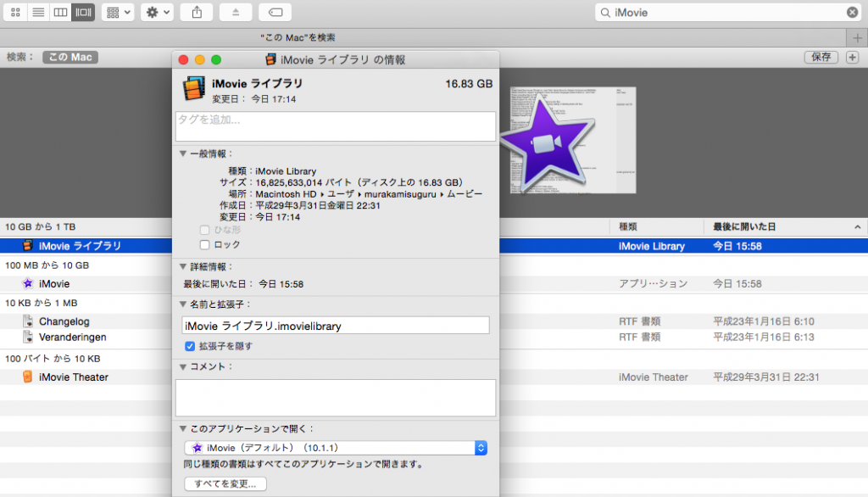
Task: Collapse the 名前と拡張子 section
Action: pos(183,304)
